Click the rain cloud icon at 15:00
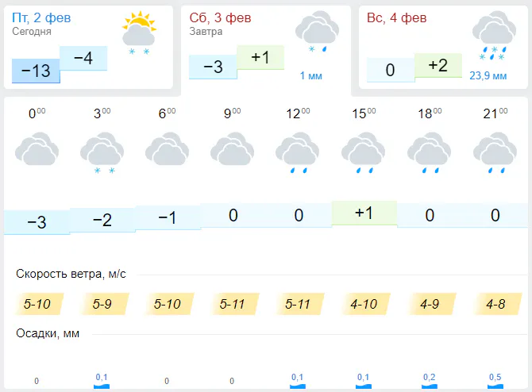 (363, 152)
